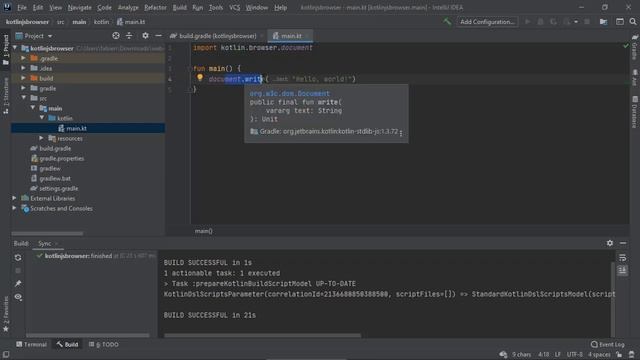
Task: Open the VCS menu
Action: coord(234,7)
